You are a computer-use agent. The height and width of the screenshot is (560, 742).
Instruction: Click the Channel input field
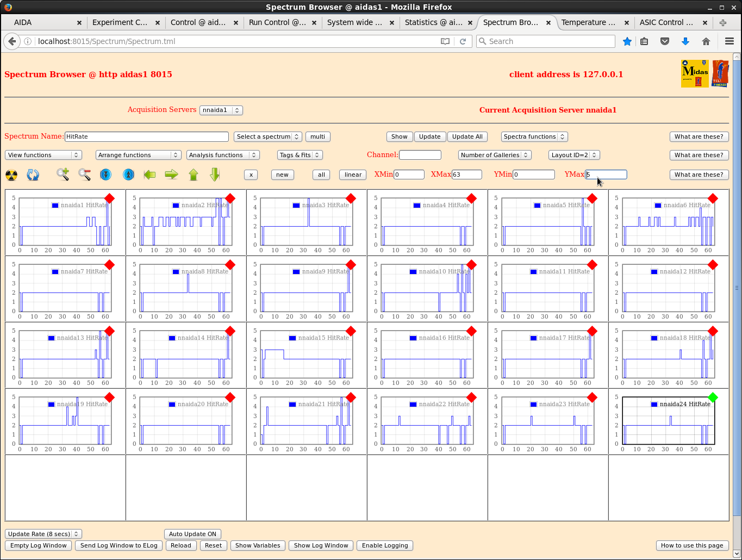click(x=420, y=155)
